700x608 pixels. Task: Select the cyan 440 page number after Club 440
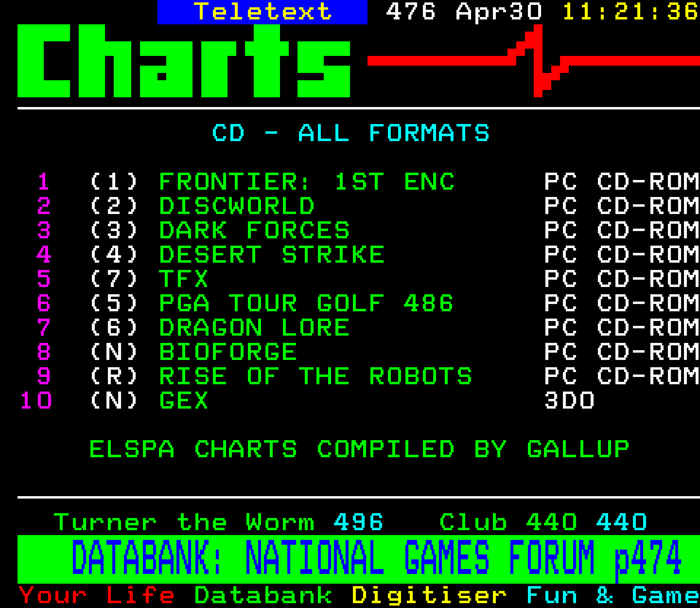pyautogui.click(x=622, y=522)
